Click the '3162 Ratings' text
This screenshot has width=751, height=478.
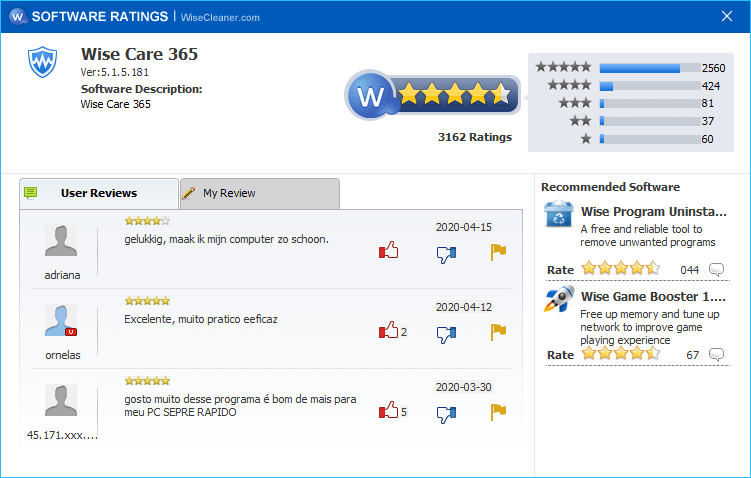[475, 137]
